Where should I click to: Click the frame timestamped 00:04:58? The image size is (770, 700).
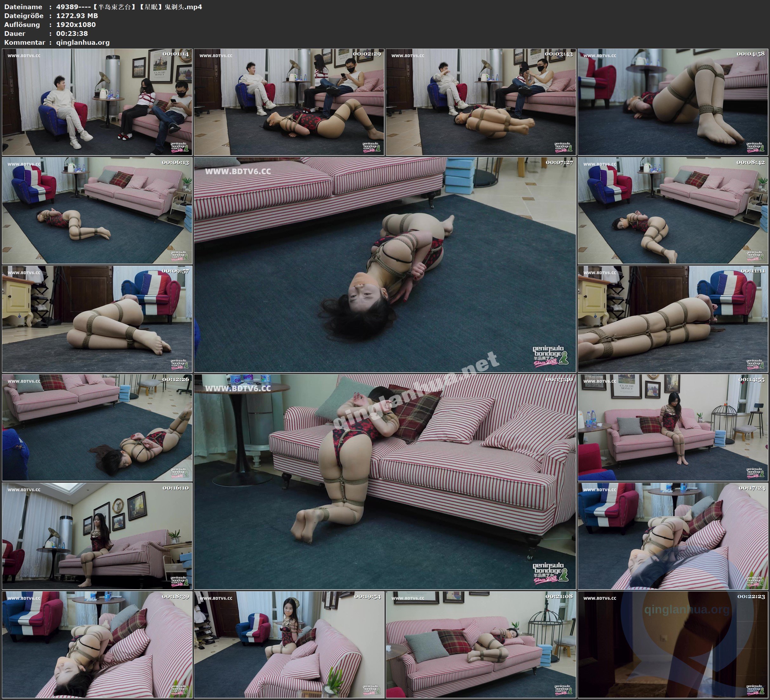coord(673,102)
